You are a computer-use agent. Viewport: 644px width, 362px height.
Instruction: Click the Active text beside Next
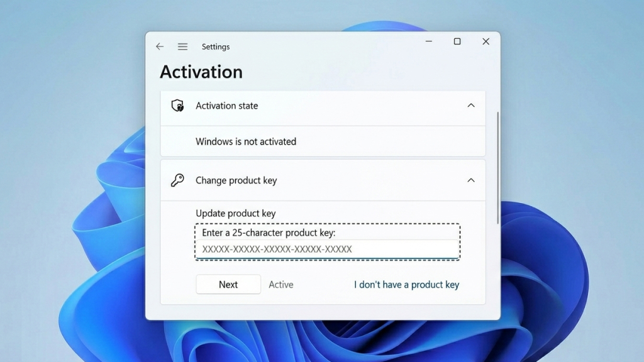tap(281, 285)
